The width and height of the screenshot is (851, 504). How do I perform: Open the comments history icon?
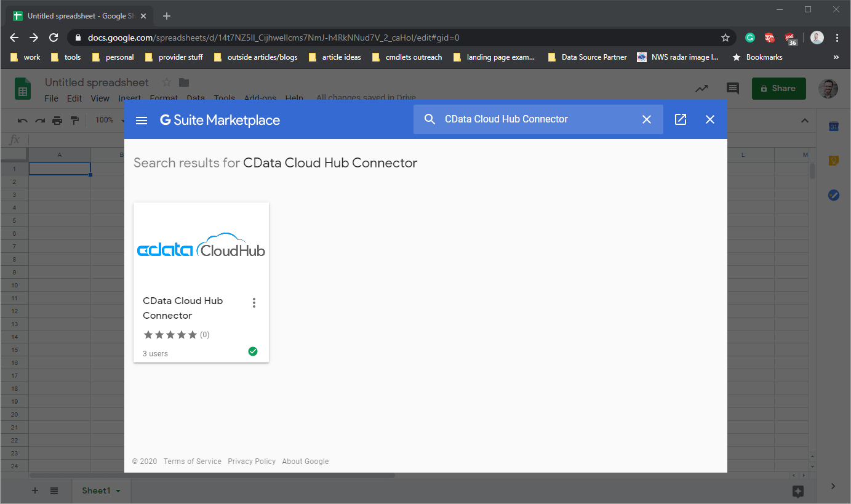click(732, 89)
